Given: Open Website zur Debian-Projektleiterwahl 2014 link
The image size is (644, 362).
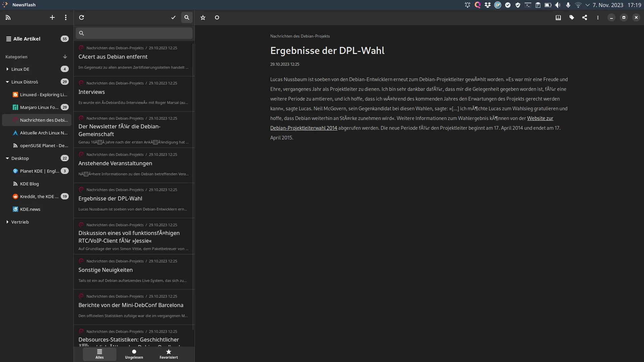Looking at the screenshot, I should coord(540,118).
